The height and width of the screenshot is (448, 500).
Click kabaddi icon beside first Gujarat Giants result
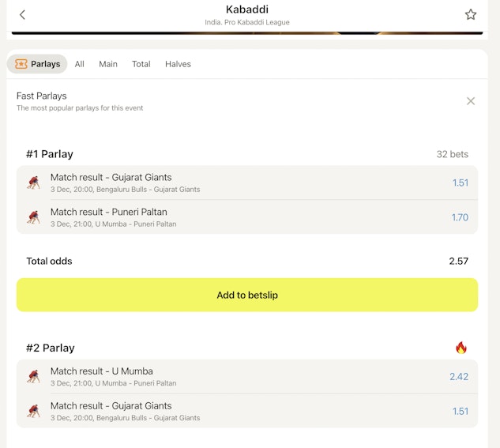[x=33, y=183]
